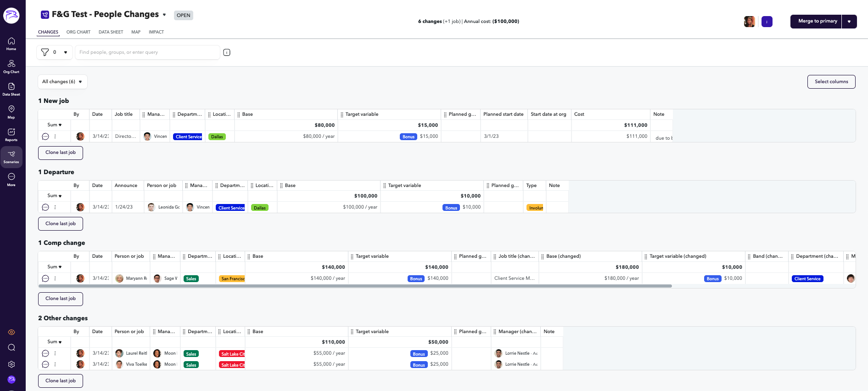Toggle the eye visibility icon in sidebar
This screenshot has height=391, width=868.
pos(11,332)
